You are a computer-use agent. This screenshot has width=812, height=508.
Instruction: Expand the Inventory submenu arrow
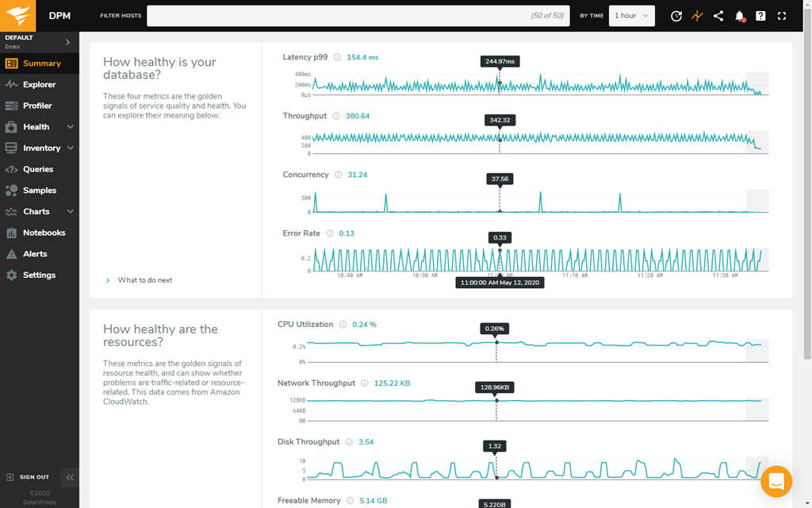point(71,148)
